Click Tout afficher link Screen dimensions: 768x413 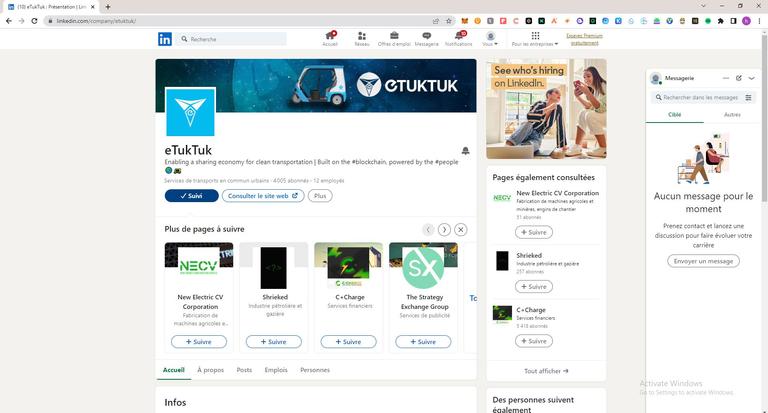(x=546, y=371)
